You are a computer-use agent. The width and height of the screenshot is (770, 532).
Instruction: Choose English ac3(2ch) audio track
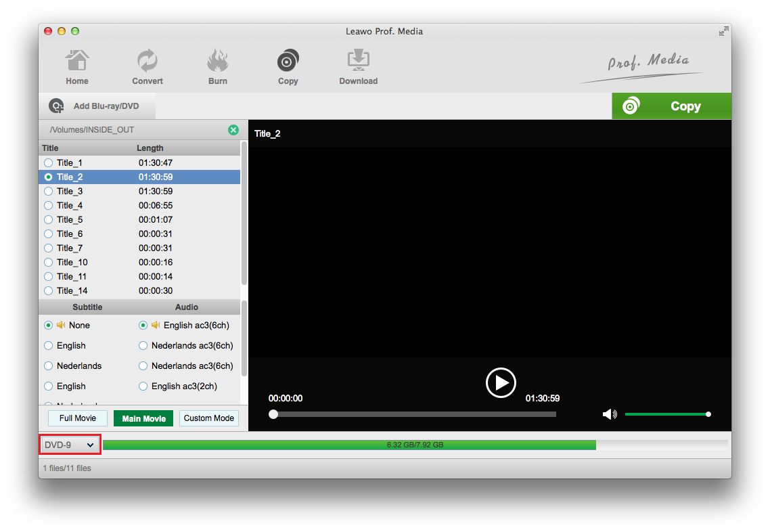pyautogui.click(x=143, y=386)
